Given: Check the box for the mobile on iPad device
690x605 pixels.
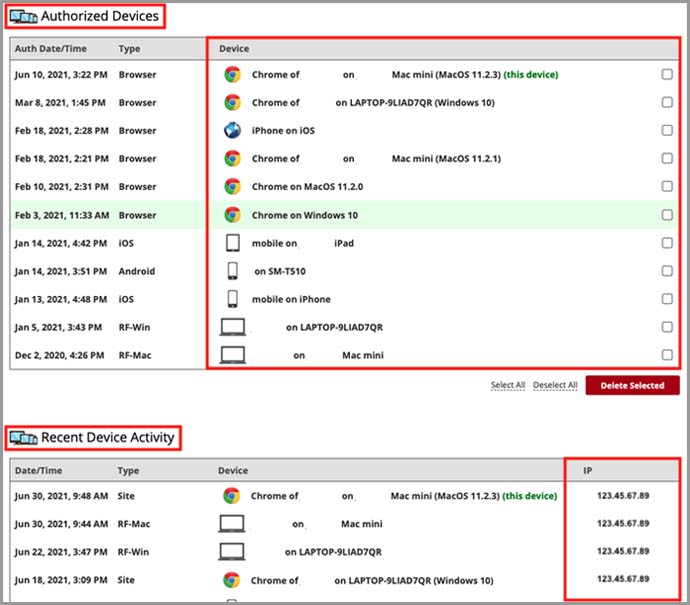Looking at the screenshot, I should click(667, 243).
